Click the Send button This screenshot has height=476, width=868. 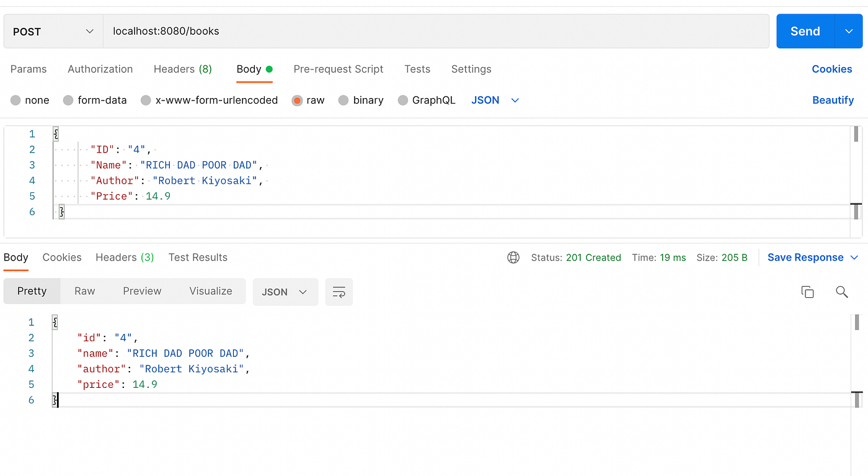coord(805,31)
